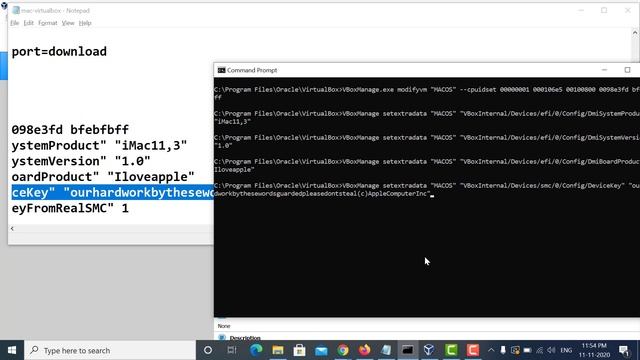Open Microsoft Store from taskbar

300,350
